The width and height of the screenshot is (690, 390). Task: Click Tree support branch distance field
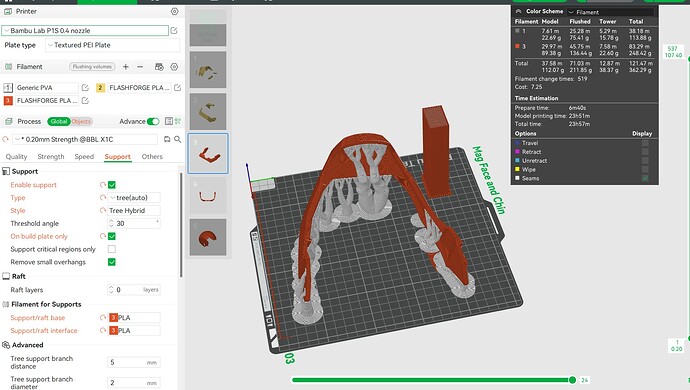134,362
